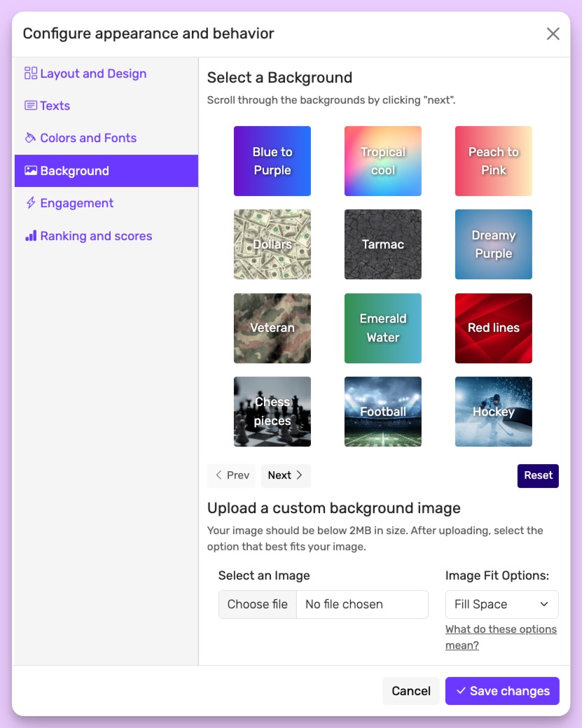Open 'What do these options mean?' link
This screenshot has width=582, height=728.
click(501, 637)
